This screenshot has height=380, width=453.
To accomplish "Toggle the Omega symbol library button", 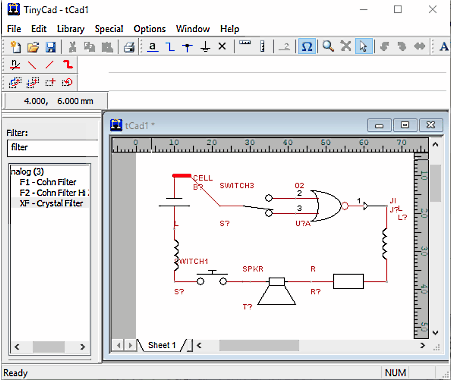I will [x=307, y=46].
